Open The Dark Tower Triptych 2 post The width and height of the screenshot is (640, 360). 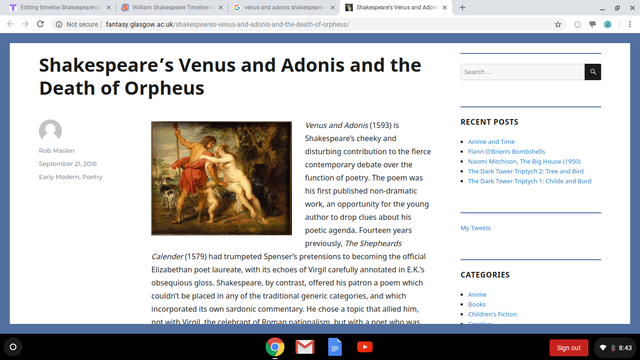click(526, 171)
